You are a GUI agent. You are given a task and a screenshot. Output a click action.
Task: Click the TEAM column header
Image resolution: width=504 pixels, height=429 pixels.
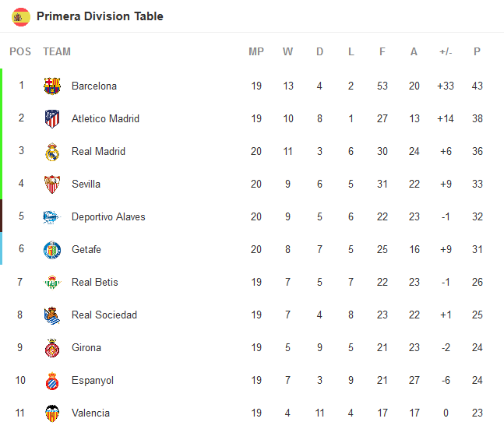pyautogui.click(x=57, y=51)
